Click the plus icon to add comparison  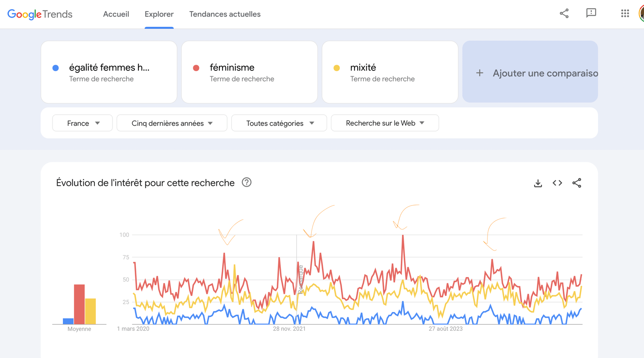click(479, 73)
